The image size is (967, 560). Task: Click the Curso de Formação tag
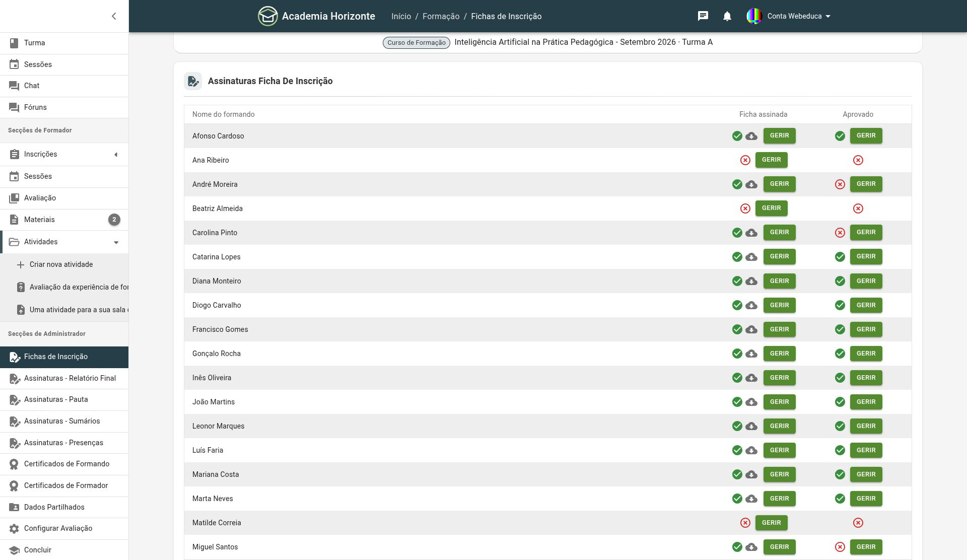coord(417,43)
